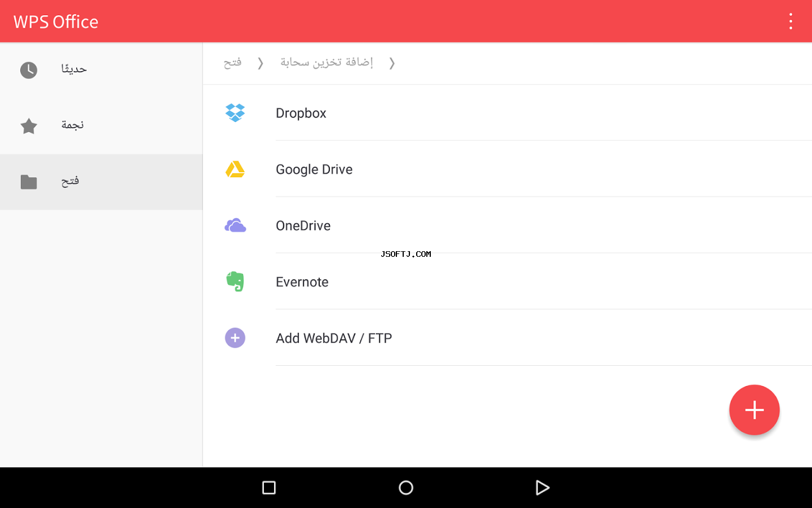Open the نجمة starred section
The height and width of the screenshot is (508, 812).
[x=101, y=126]
